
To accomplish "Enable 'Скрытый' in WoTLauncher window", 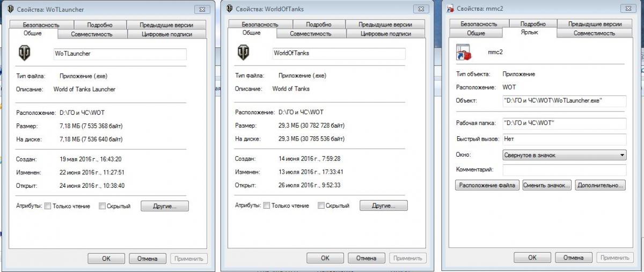I will 102,206.
